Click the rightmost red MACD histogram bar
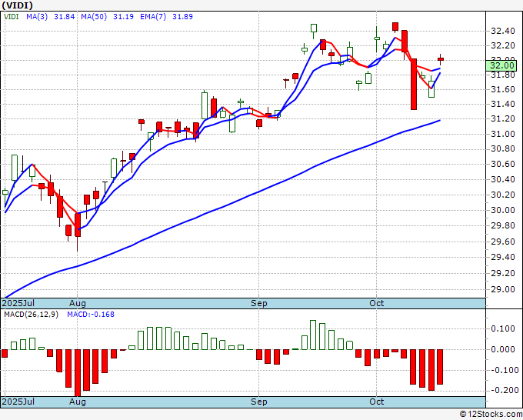The height and width of the screenshot is (420, 523). click(x=440, y=367)
